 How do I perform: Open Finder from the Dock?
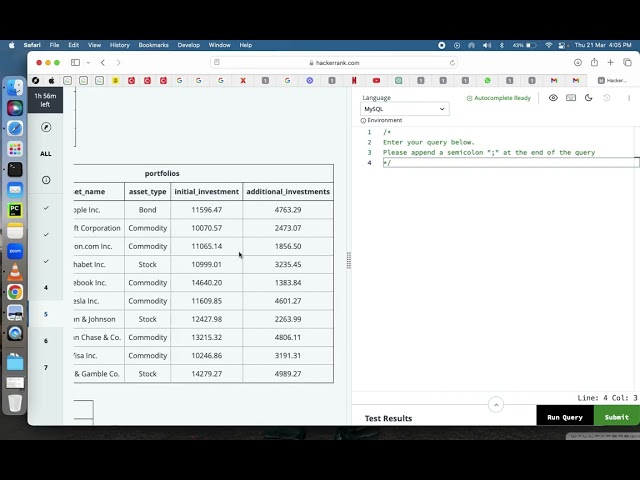tap(15, 87)
